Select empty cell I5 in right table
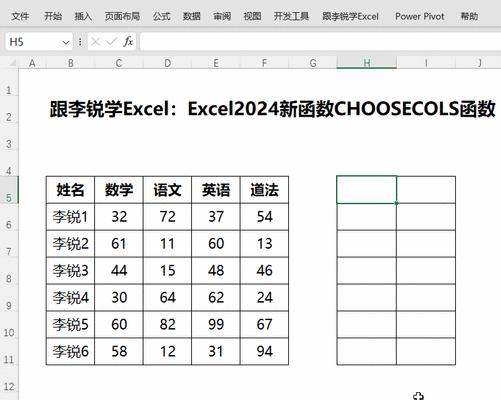The height and width of the screenshot is (400, 501). tap(426, 190)
